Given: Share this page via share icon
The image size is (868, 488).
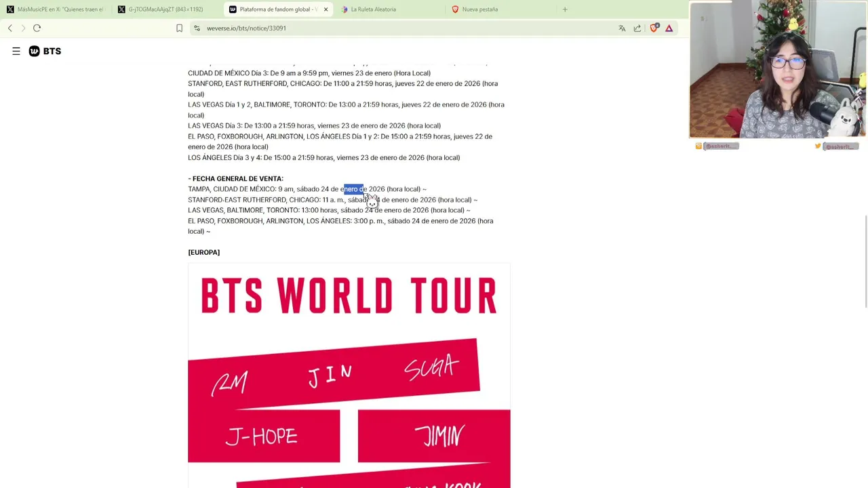Looking at the screenshot, I should (637, 28).
